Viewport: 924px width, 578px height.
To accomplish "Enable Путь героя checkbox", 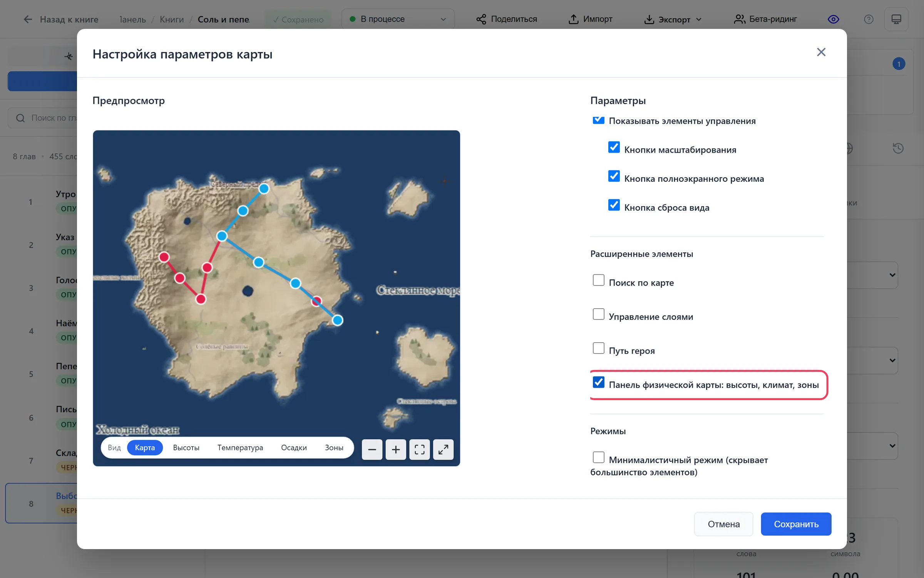I will (x=598, y=348).
